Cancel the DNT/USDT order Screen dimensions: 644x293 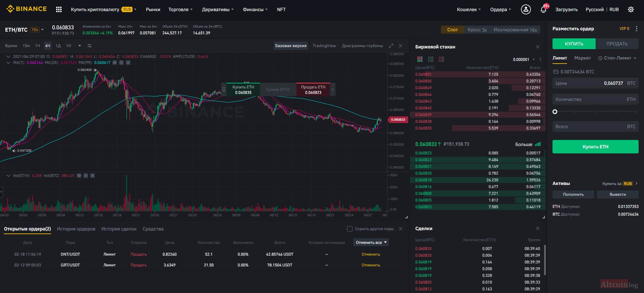pos(371,254)
